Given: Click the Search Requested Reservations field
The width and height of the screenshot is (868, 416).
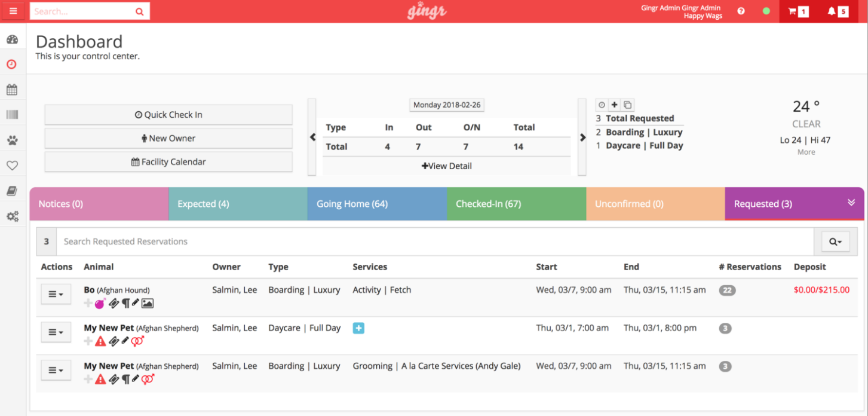Looking at the screenshot, I should (435, 241).
